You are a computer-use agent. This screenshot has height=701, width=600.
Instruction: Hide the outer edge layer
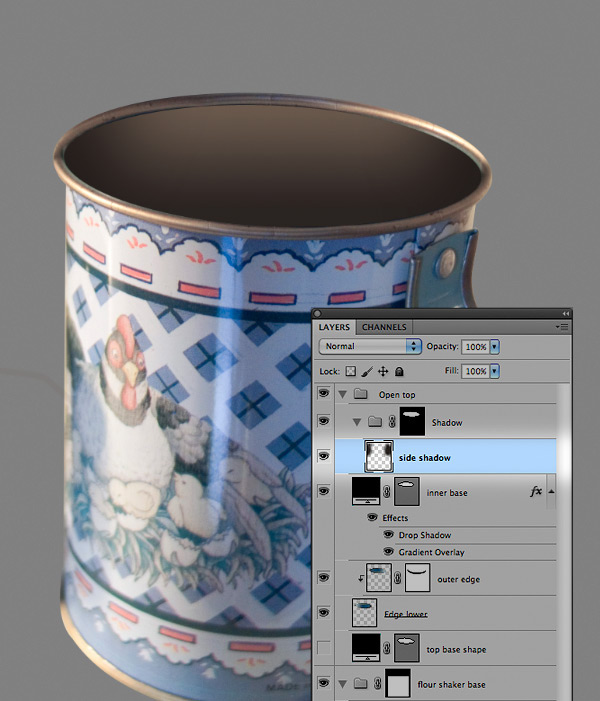324,578
